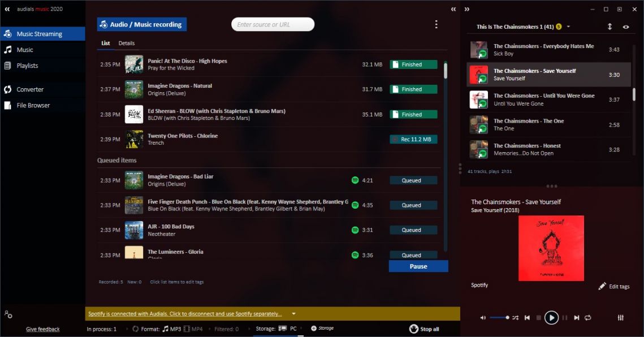Adjust the volume slider
644x337 pixels.
click(499, 318)
